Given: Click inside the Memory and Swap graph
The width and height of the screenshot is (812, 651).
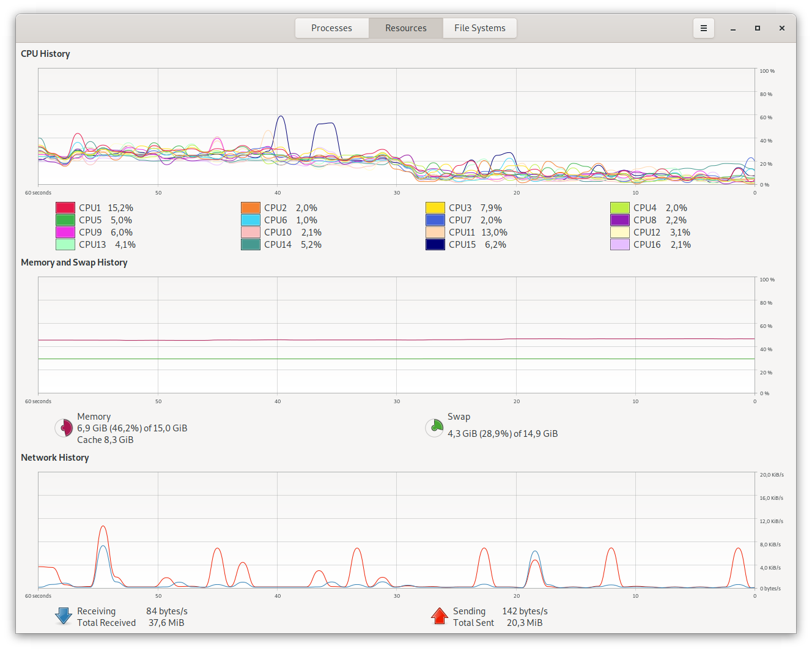Looking at the screenshot, I should tap(396, 335).
